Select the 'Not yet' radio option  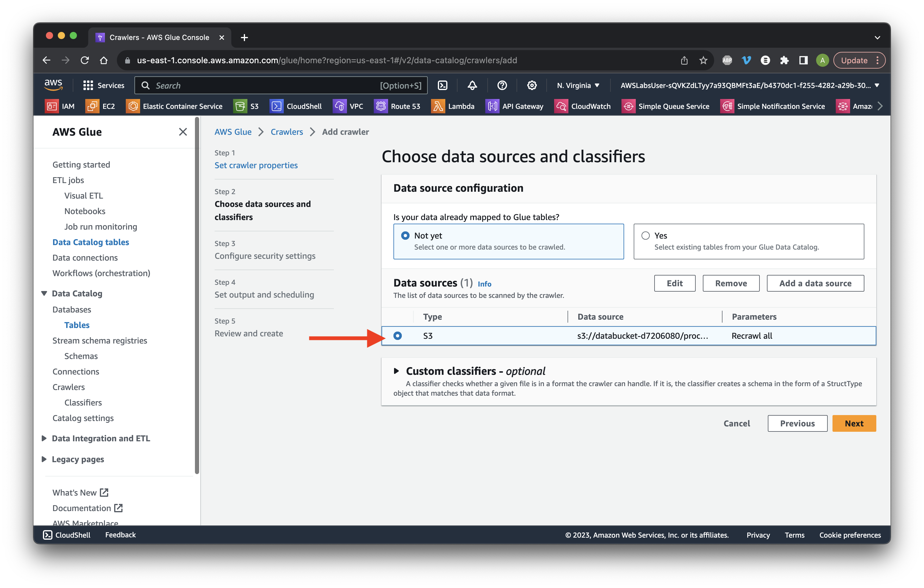click(405, 235)
